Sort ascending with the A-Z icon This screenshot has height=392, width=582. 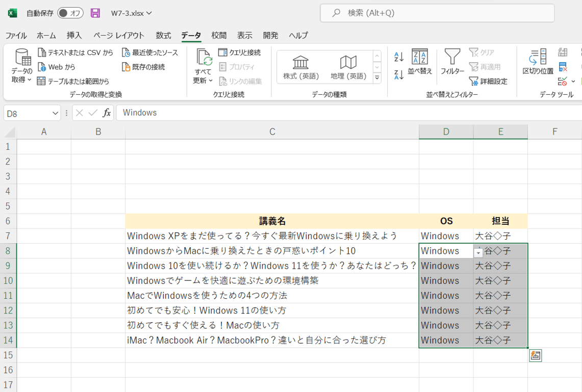click(399, 57)
